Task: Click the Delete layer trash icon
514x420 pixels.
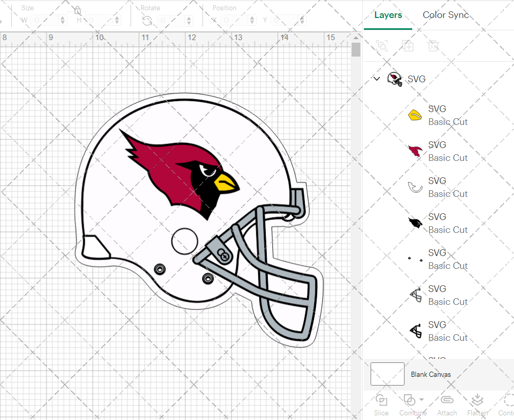Action: 434,46
